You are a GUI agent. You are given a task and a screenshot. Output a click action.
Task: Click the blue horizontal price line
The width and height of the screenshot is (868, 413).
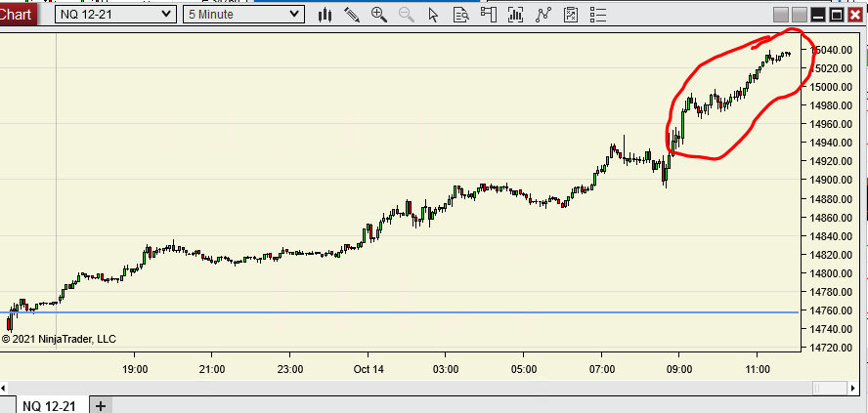click(400, 312)
